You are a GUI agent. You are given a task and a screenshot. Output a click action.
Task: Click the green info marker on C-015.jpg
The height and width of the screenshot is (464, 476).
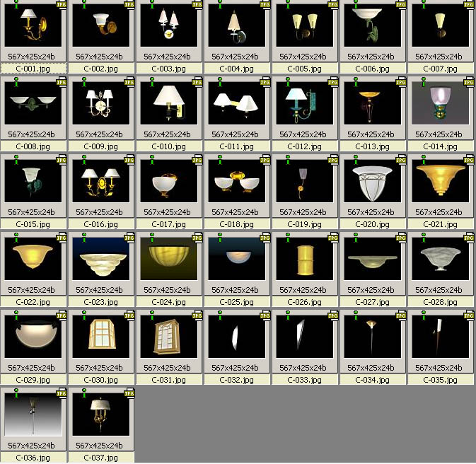tap(16, 160)
